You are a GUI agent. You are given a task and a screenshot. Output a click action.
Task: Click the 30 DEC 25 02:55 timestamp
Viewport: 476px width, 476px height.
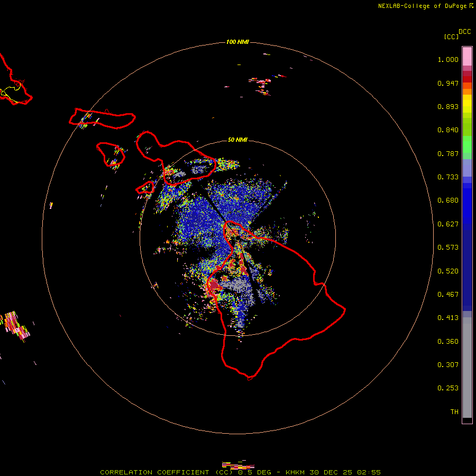click(x=345, y=472)
